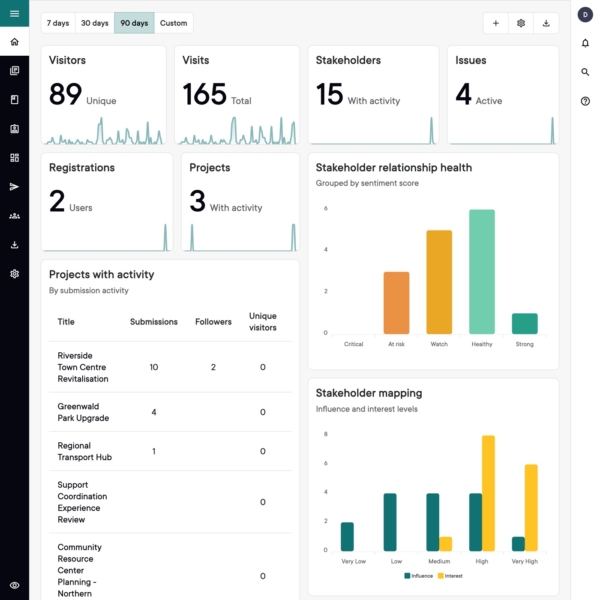
Task: Open dashboard settings gear in top toolbar
Action: coord(521,23)
